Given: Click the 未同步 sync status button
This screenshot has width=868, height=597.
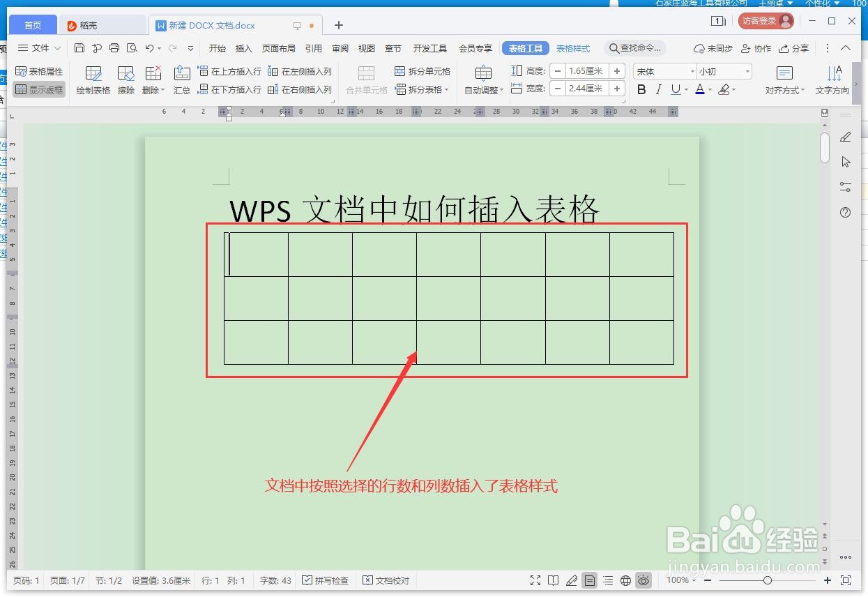Looking at the screenshot, I should (x=713, y=48).
